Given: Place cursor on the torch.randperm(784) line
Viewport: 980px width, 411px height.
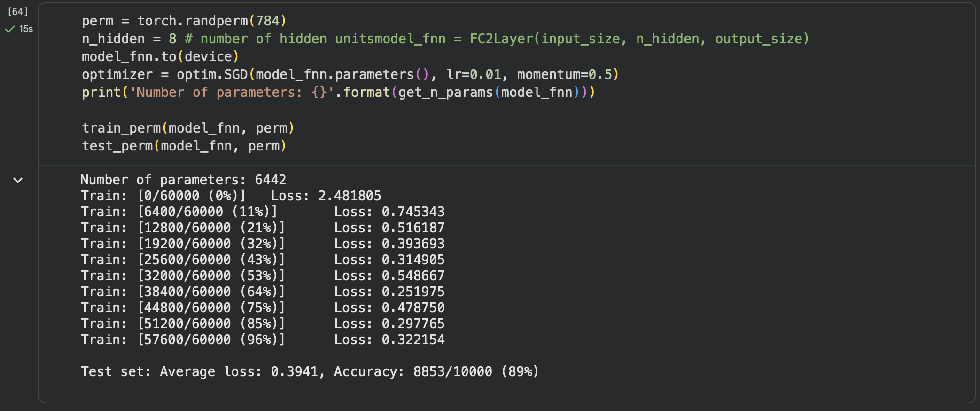Looking at the screenshot, I should [183, 21].
